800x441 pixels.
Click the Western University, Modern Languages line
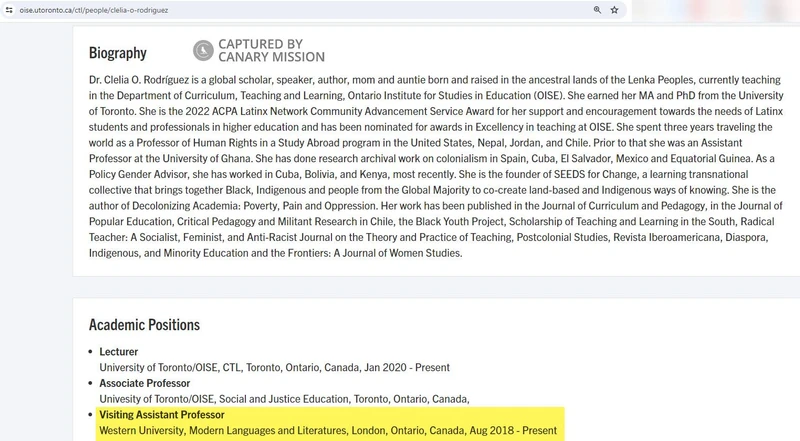point(328,430)
